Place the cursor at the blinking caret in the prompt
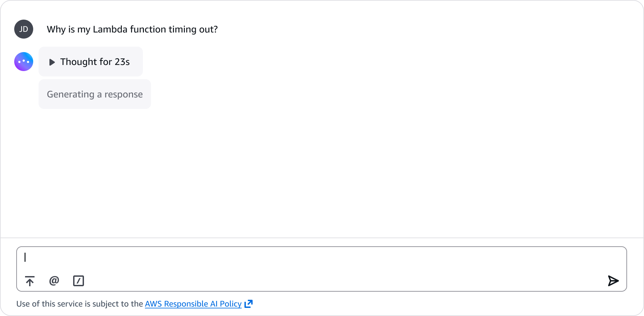644x316 pixels. click(25, 257)
